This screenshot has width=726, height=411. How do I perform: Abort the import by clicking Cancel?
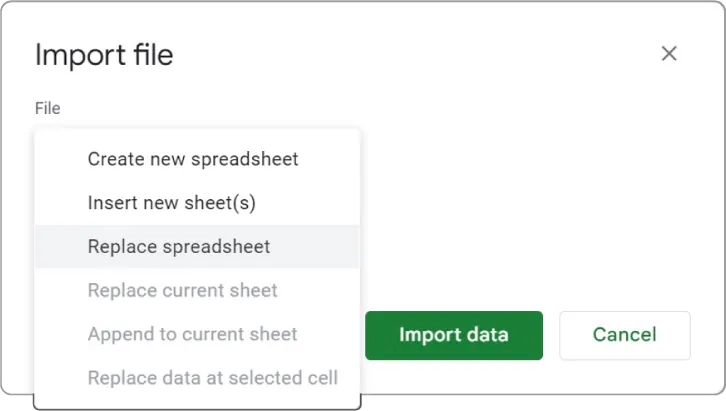(x=624, y=335)
